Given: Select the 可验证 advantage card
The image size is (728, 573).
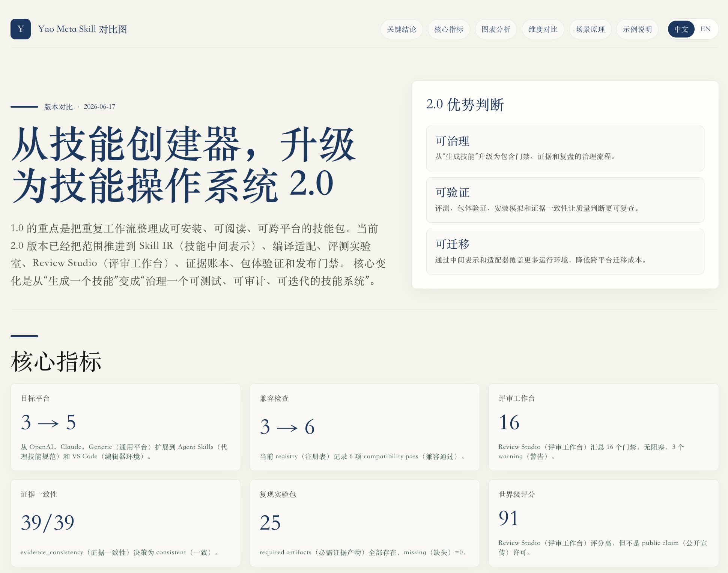Looking at the screenshot, I should coord(565,200).
